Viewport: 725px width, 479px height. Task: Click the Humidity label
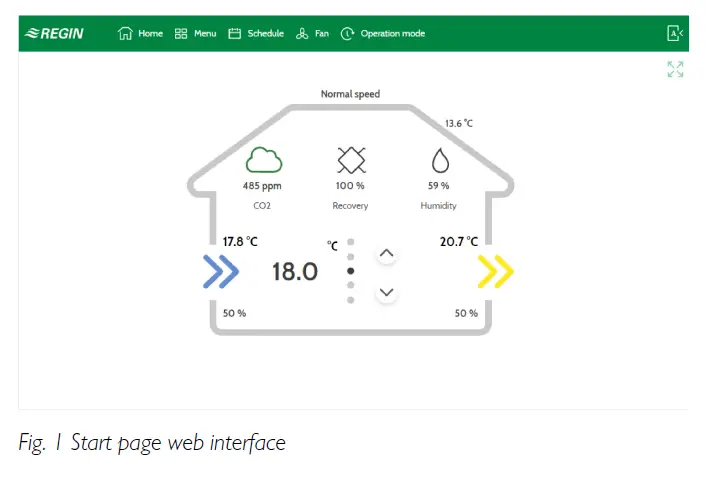point(438,206)
